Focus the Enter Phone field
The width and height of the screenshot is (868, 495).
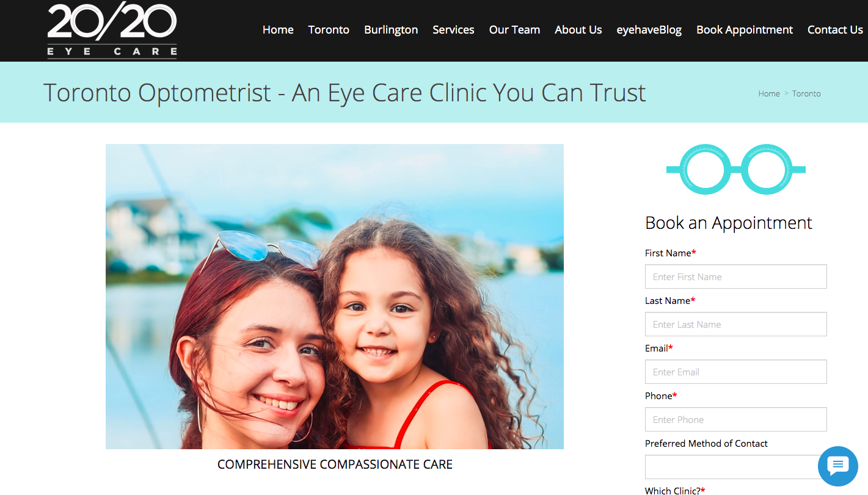point(736,419)
